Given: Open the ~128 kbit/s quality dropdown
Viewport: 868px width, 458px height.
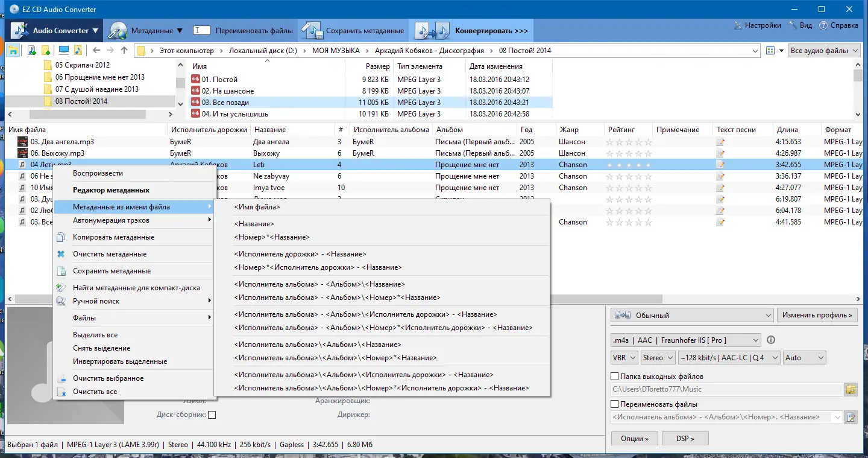Looking at the screenshot, I should pyautogui.click(x=729, y=358).
